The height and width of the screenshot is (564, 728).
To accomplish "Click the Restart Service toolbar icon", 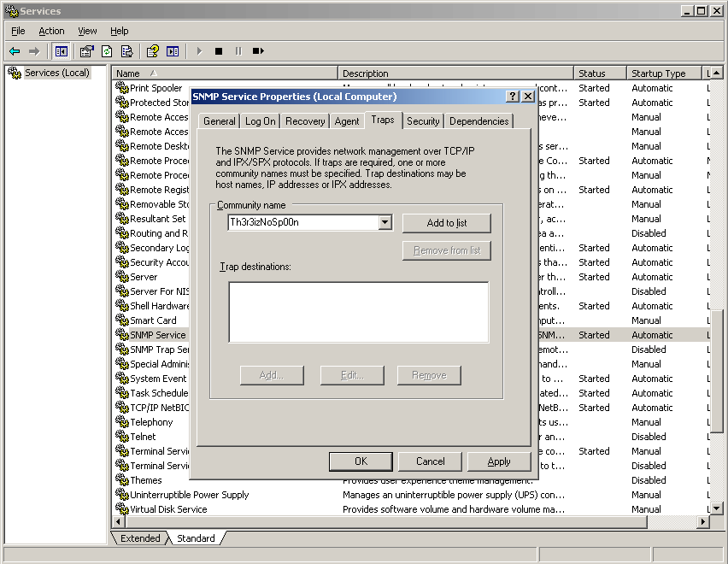I will [x=258, y=51].
